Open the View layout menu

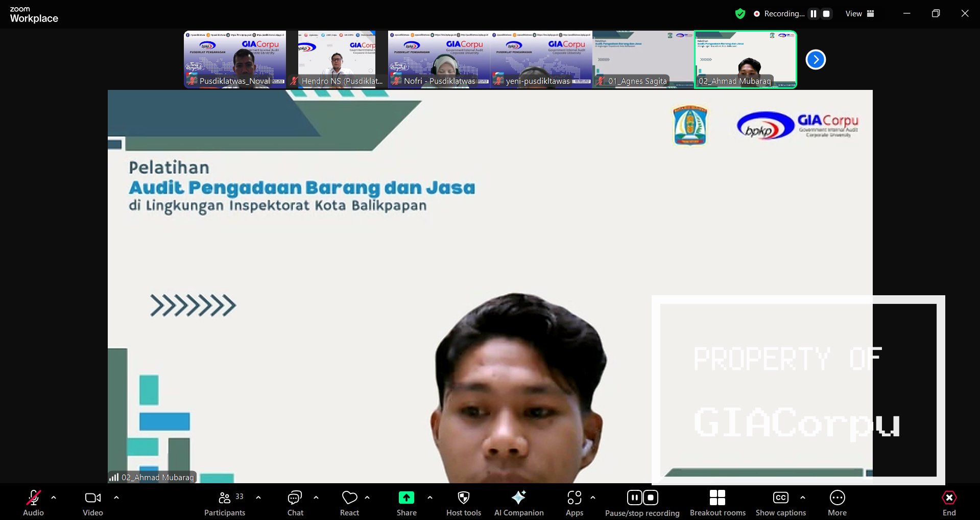tap(860, 14)
